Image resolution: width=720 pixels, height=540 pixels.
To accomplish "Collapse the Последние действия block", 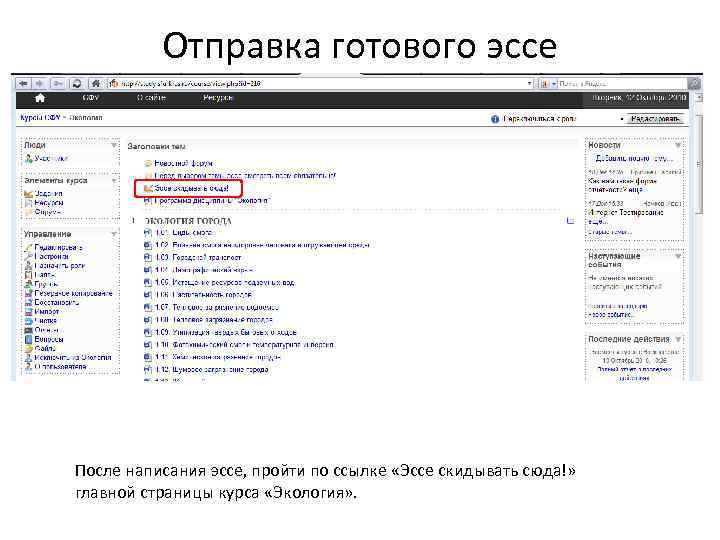I will click(x=678, y=339).
